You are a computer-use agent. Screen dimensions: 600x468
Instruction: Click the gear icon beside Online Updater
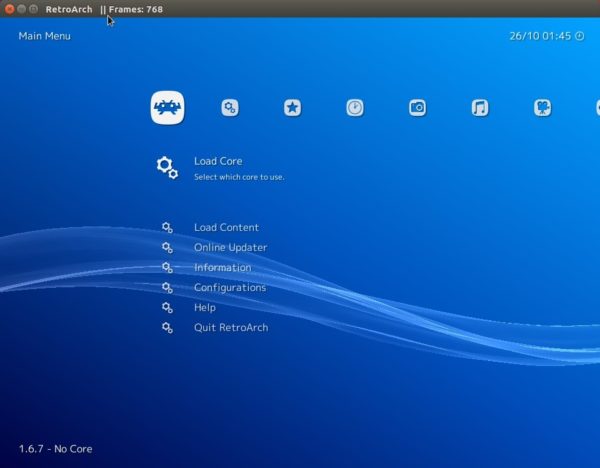click(x=167, y=247)
